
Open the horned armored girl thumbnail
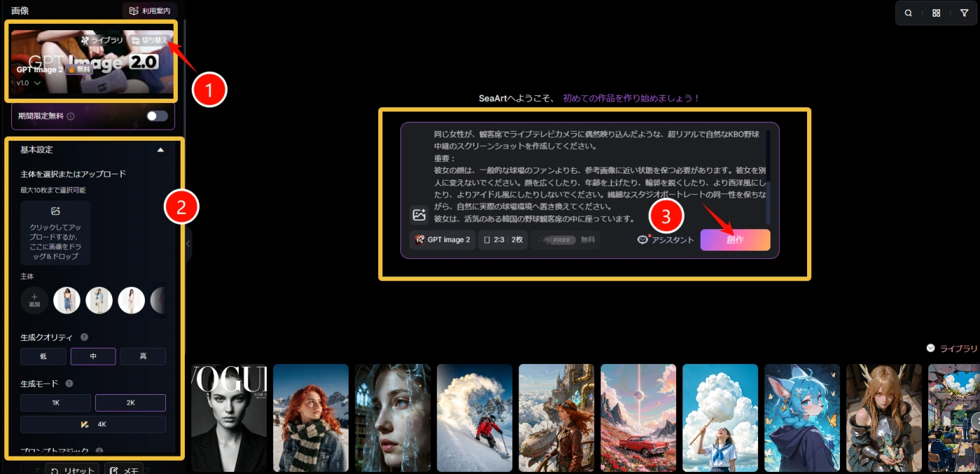(884, 418)
